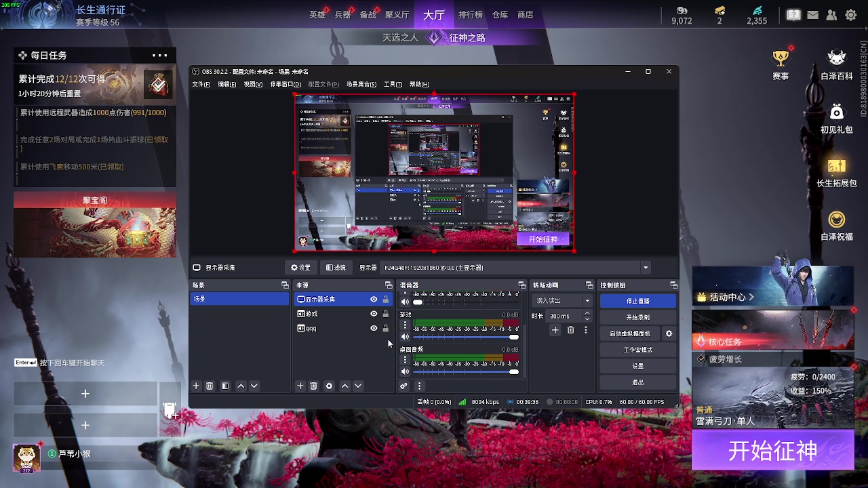Click the 退出 button in OBS
The height and width of the screenshot is (488, 868).
(637, 382)
